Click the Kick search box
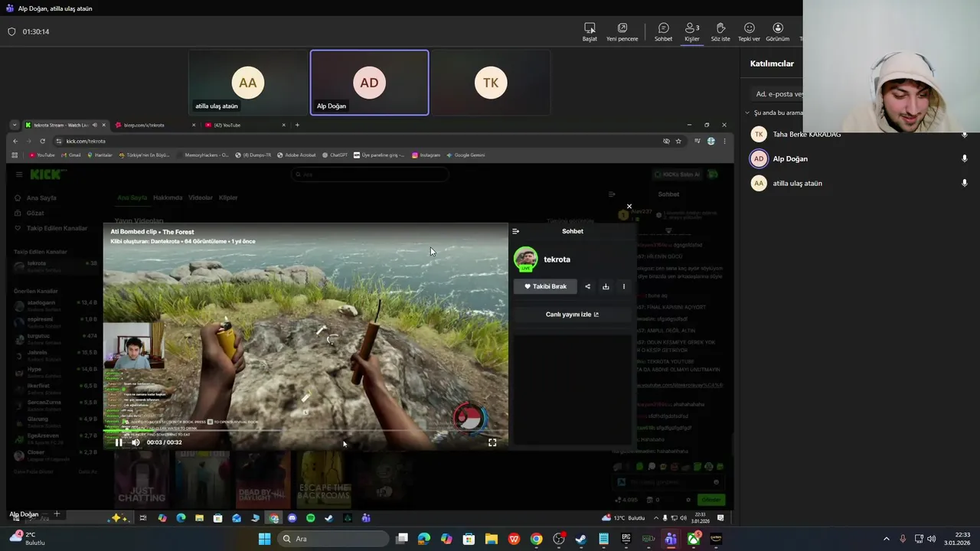Screen dimensions: 980x551 369,174
